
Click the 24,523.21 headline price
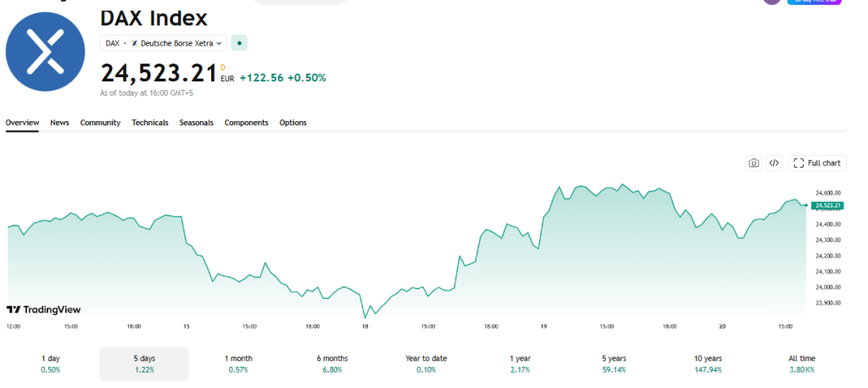[159, 73]
